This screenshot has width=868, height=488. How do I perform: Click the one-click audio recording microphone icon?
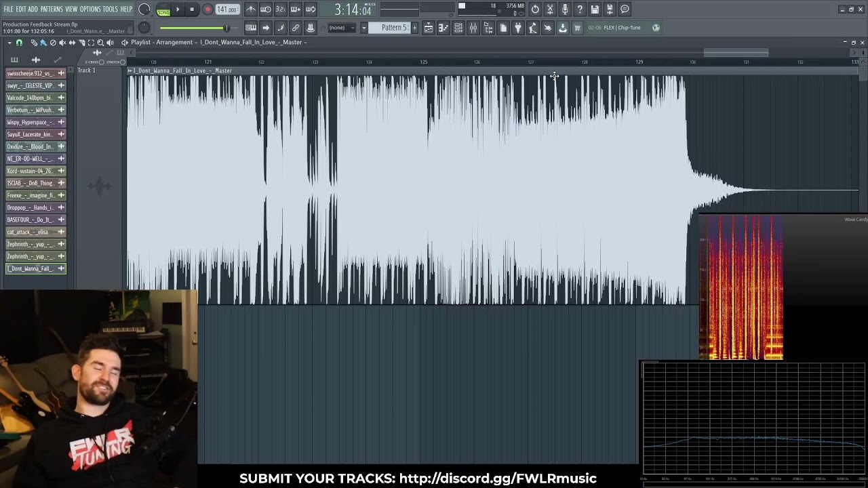point(565,9)
